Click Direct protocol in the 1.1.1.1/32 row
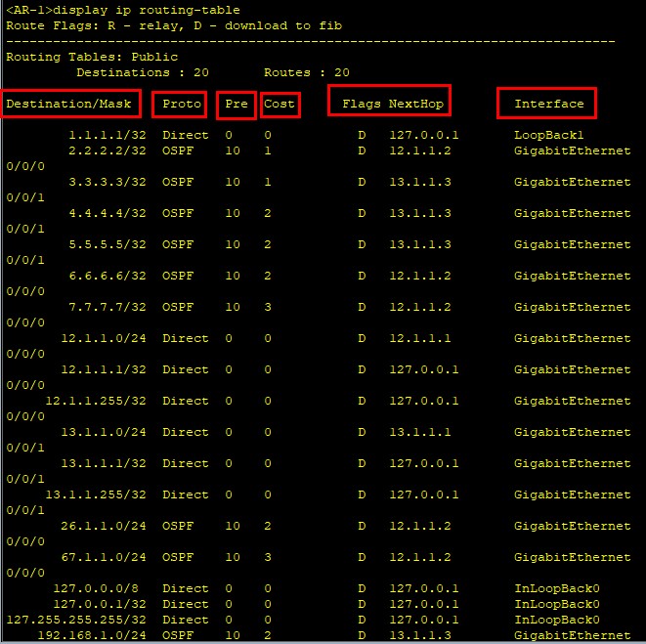646x644 pixels. click(x=186, y=135)
